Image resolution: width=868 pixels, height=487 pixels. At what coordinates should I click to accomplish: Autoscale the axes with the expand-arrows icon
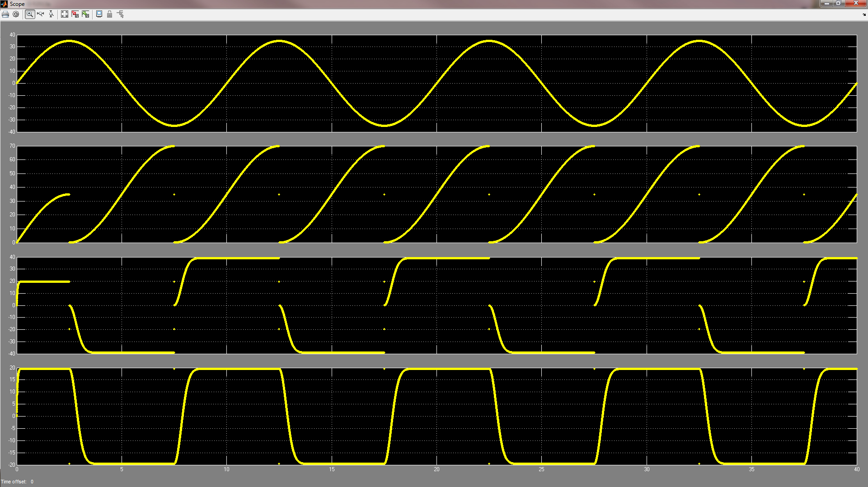coord(65,14)
